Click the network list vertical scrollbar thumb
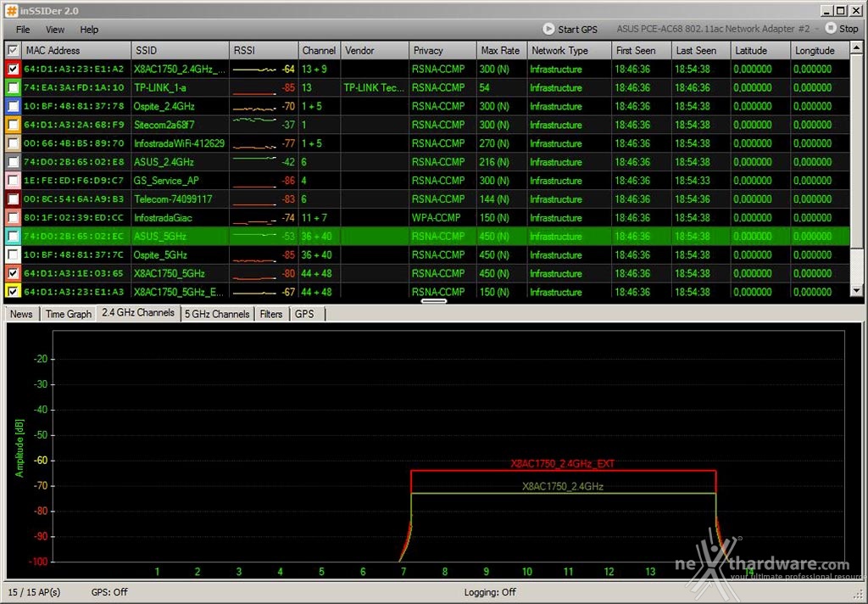 856,151
